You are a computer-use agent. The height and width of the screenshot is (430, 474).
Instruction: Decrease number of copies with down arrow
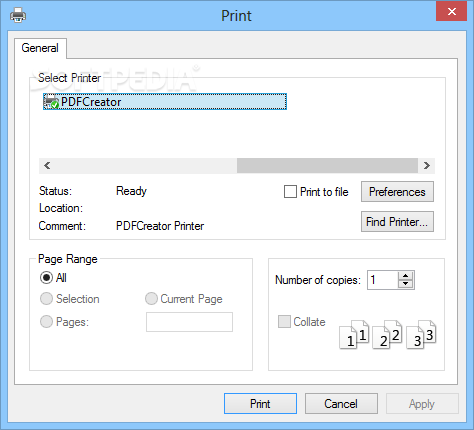click(x=406, y=284)
